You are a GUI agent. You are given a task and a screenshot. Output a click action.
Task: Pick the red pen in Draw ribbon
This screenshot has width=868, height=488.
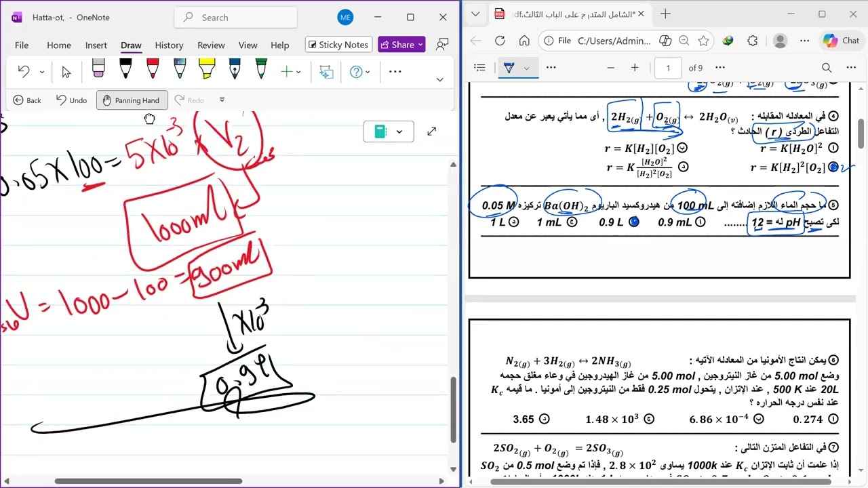click(x=153, y=69)
